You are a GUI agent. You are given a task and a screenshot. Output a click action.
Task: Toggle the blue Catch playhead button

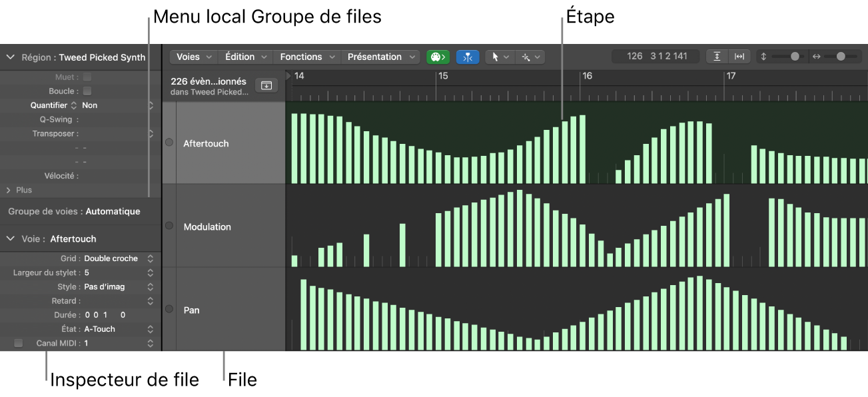pos(468,57)
